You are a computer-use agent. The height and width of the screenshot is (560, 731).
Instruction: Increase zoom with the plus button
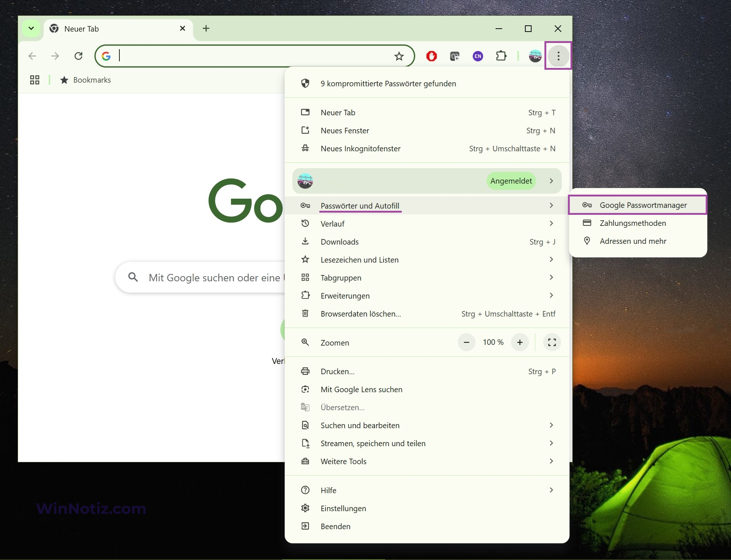520,342
